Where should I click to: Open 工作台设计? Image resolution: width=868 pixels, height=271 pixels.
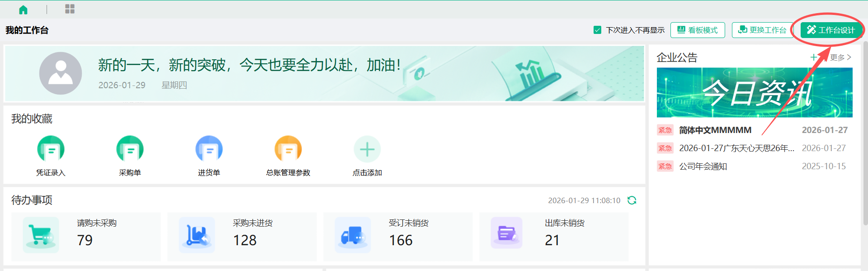(831, 30)
